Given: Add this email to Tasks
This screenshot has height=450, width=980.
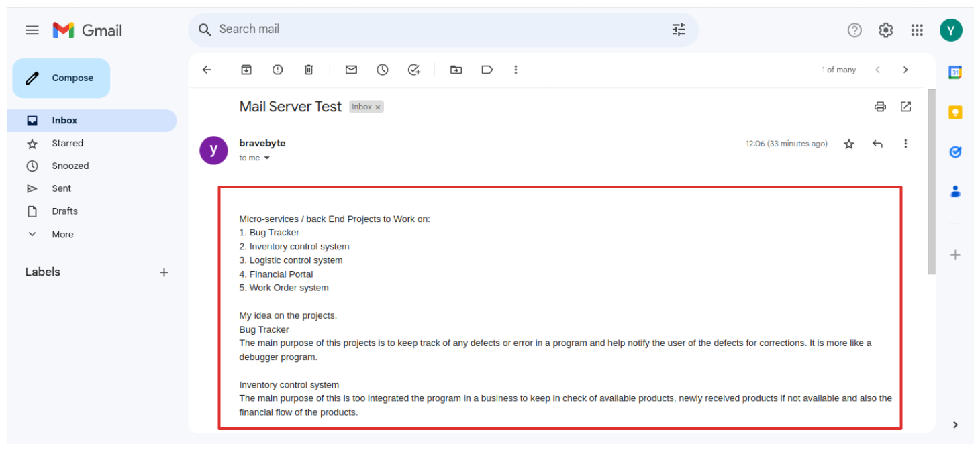Looking at the screenshot, I should click(x=414, y=70).
